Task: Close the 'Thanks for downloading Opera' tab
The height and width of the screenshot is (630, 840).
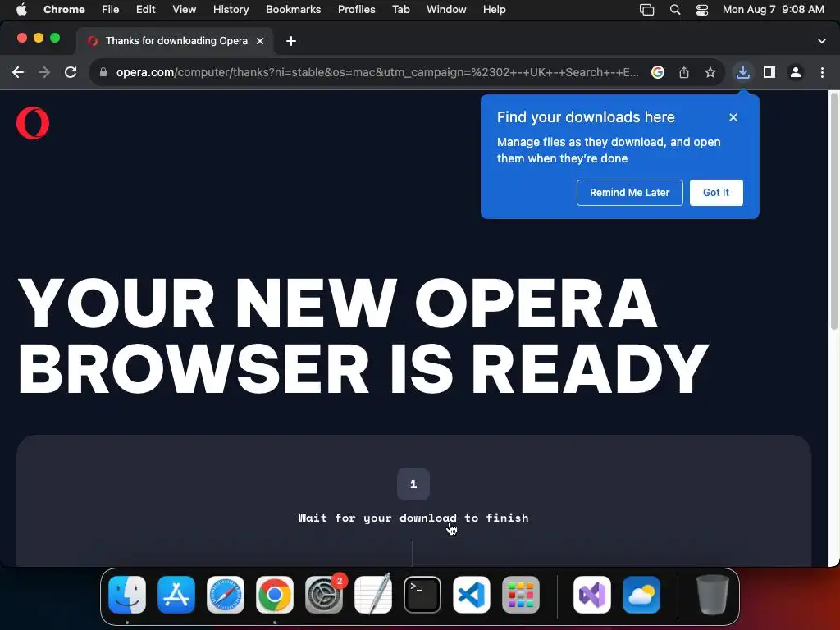Action: pos(260,41)
